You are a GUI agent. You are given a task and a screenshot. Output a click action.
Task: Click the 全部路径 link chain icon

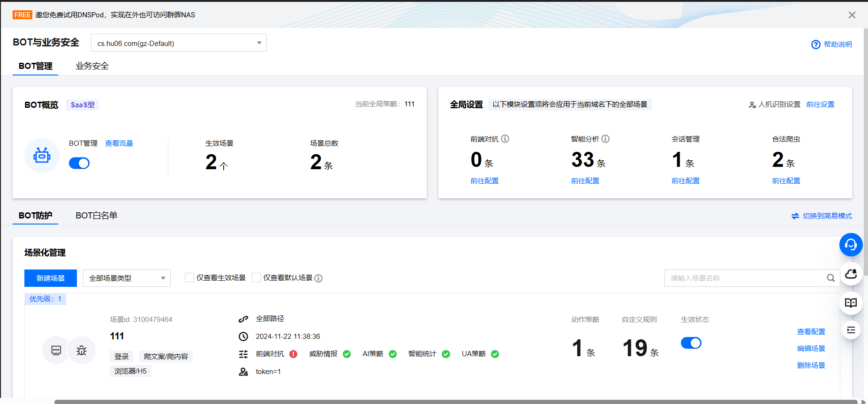click(x=243, y=319)
